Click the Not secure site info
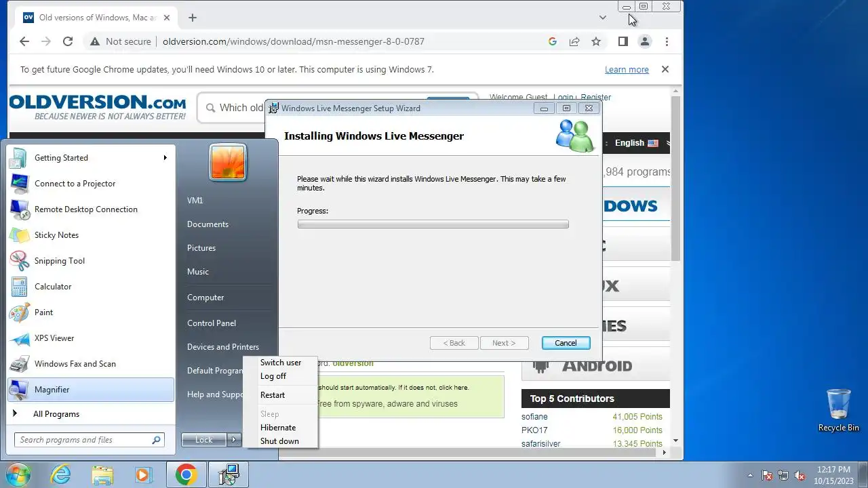Viewport: 868px width, 488px height. click(121, 41)
